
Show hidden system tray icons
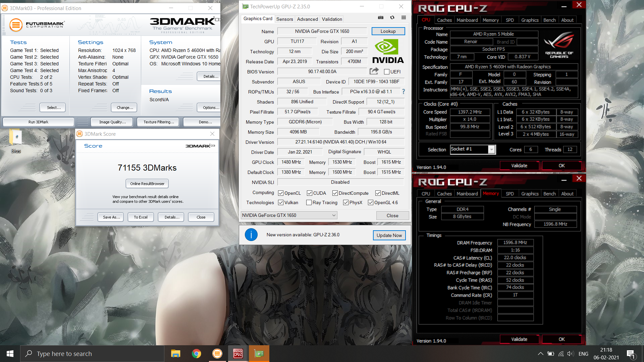(540, 354)
